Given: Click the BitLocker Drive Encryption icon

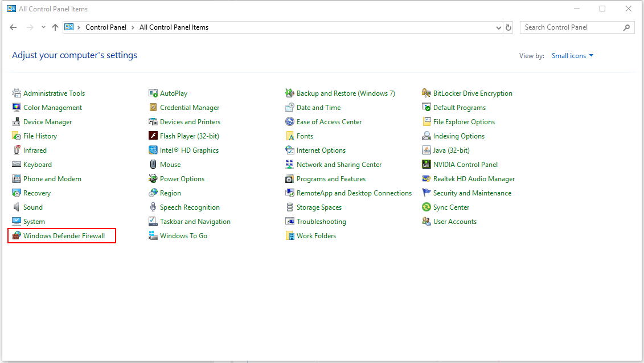Looking at the screenshot, I should tap(426, 93).
